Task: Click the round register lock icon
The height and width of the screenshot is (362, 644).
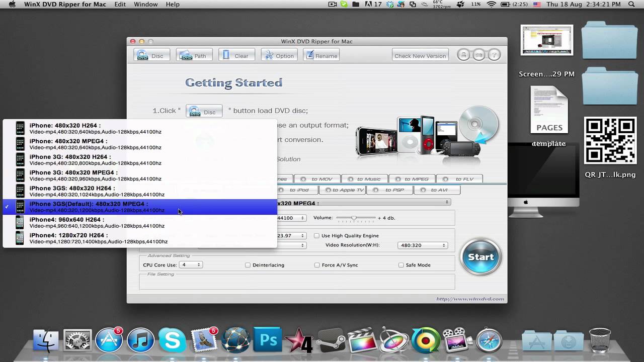Action: (463, 55)
